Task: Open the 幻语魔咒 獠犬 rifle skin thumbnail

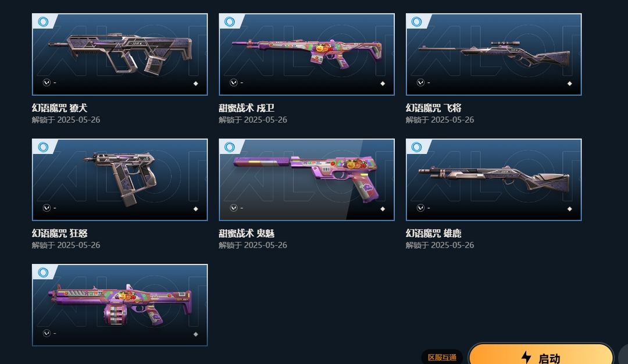Action: pos(120,55)
